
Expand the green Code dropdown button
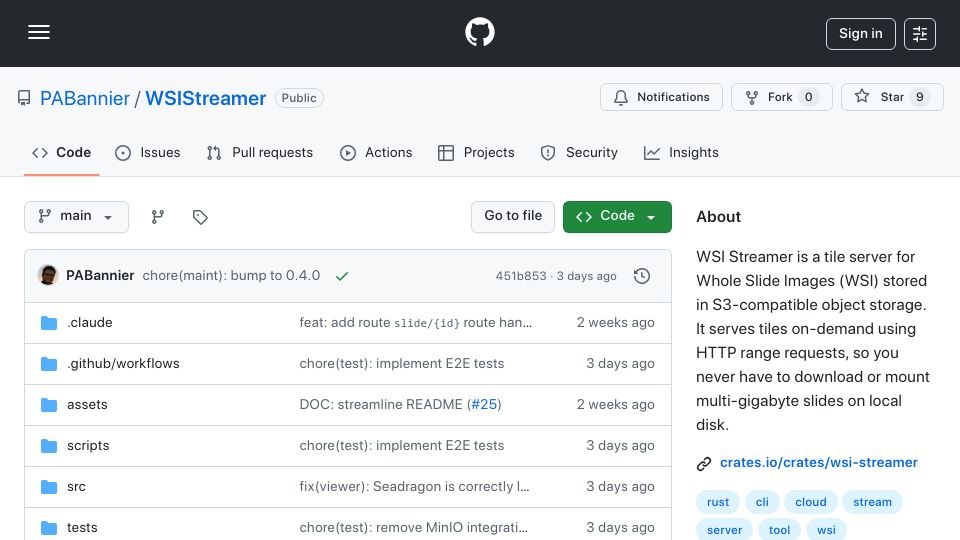(x=617, y=217)
